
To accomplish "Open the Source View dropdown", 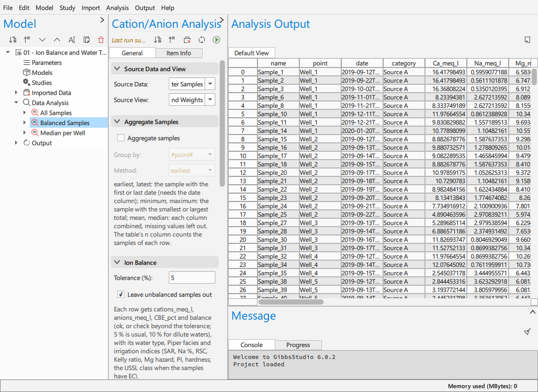I will pos(210,100).
